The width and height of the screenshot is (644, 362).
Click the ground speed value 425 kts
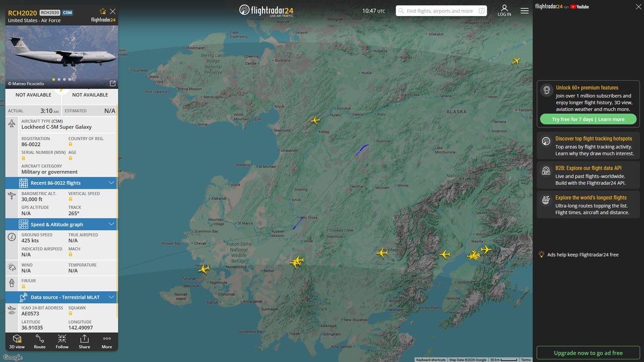point(31,241)
